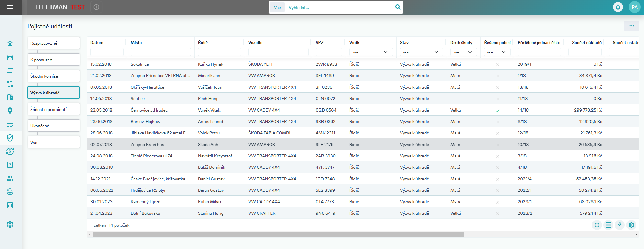Click the three-dots more options button
644x249 pixels.
[631, 26]
